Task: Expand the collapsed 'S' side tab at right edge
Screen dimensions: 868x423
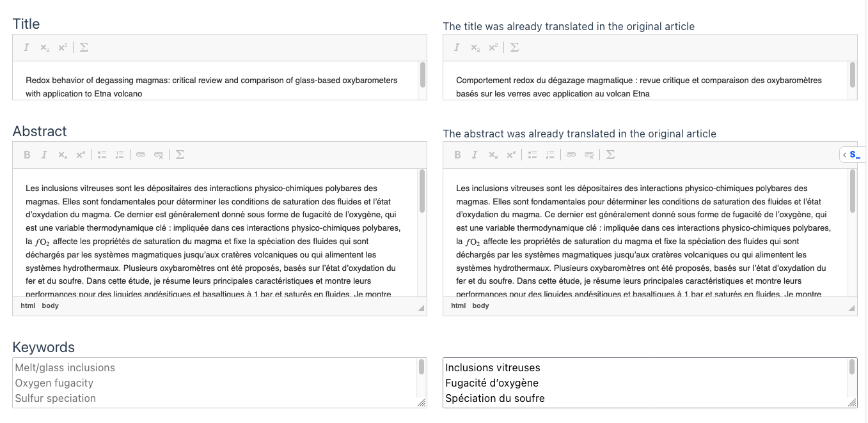Action: click(x=851, y=155)
